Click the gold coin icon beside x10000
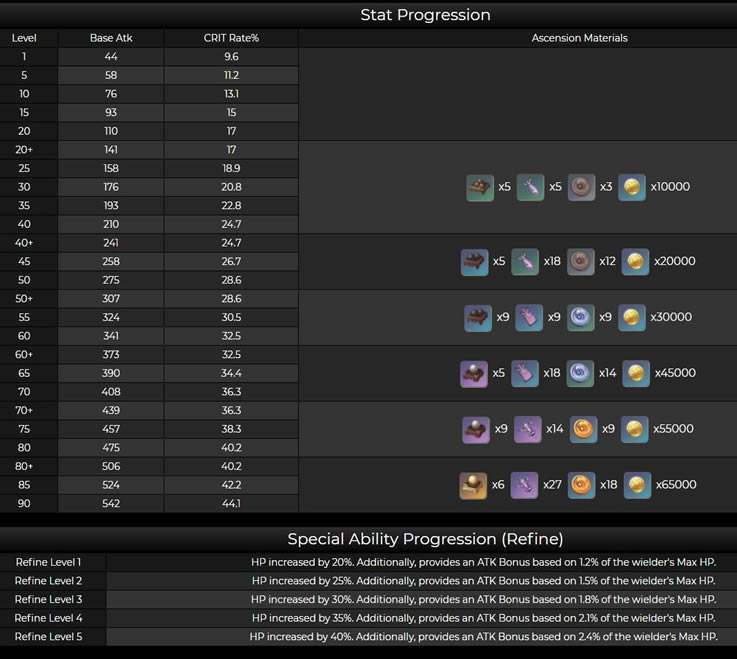Screen dimensions: 737x659 pyautogui.click(x=631, y=187)
